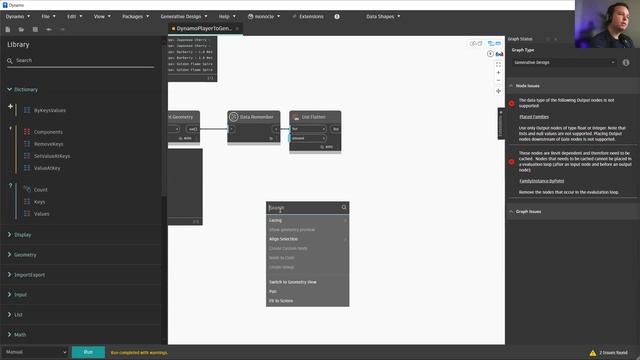
Task: Click the Zoom to fit icon on canvas
Action: [498, 64]
